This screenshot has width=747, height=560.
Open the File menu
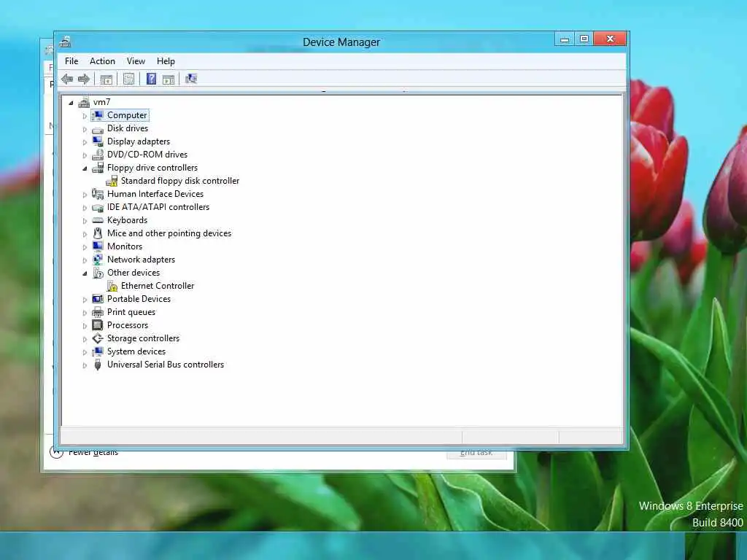pyautogui.click(x=71, y=61)
